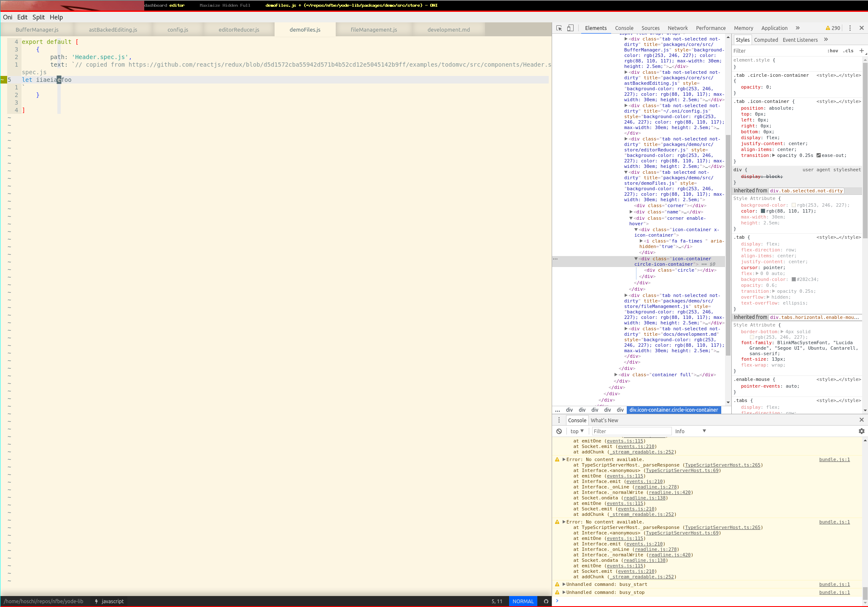
Task: Click the GitHub icon in the status bar
Action: 546,601
